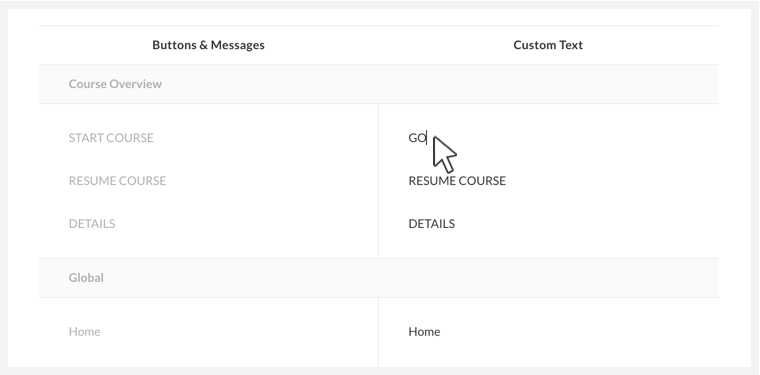Edit the RESUME COURSE custom text field
Screen dimensions: 760x375
tap(548, 181)
